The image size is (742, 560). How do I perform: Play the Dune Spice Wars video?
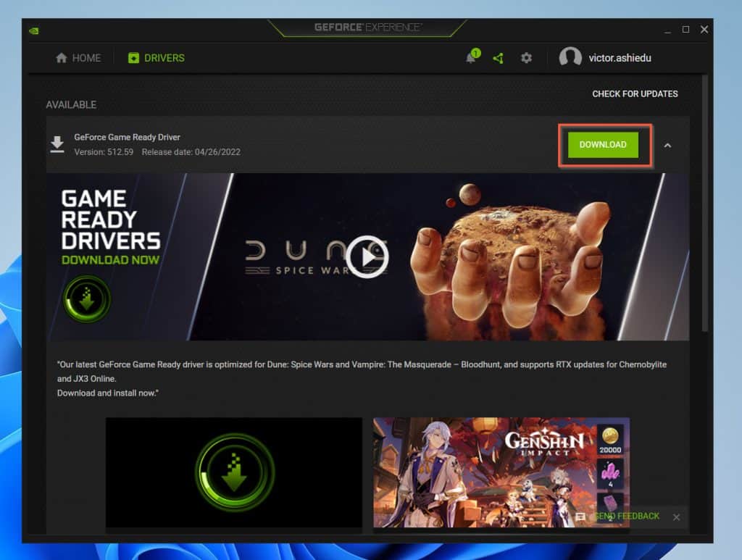click(x=367, y=257)
